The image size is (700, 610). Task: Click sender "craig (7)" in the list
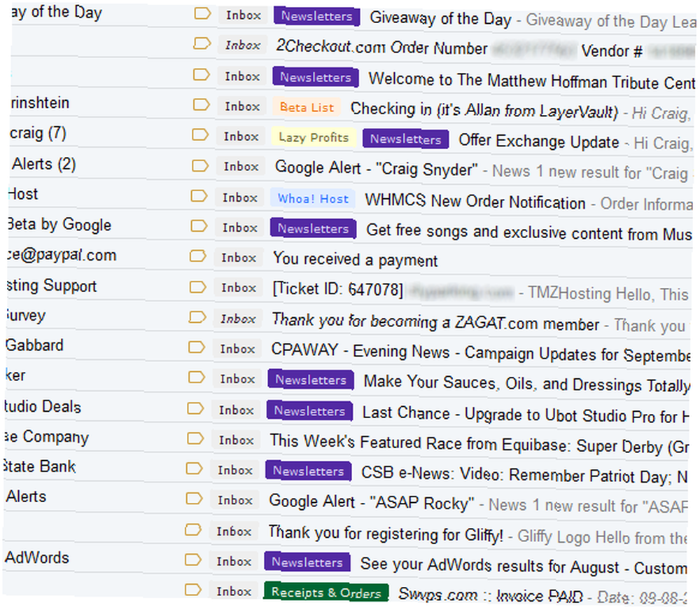(x=38, y=133)
